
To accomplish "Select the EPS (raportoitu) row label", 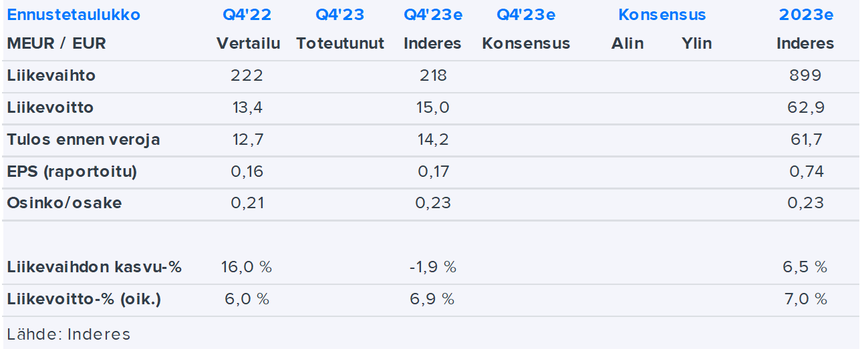I will pos(72,171).
